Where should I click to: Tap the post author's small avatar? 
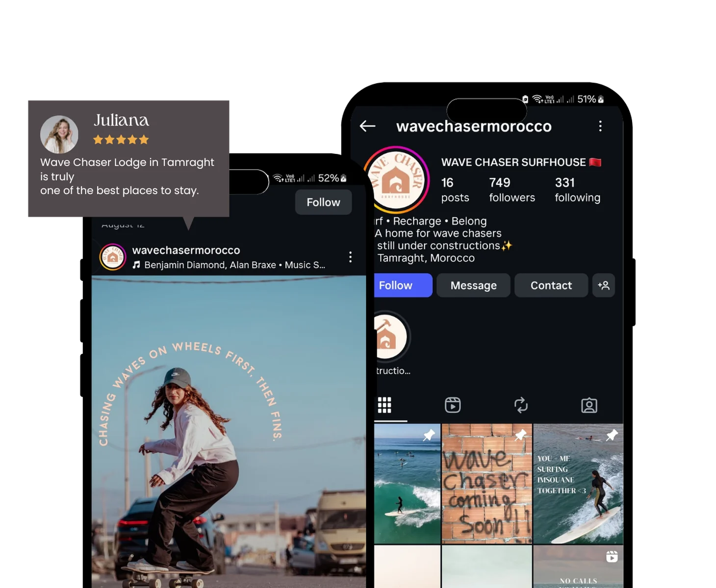113,257
